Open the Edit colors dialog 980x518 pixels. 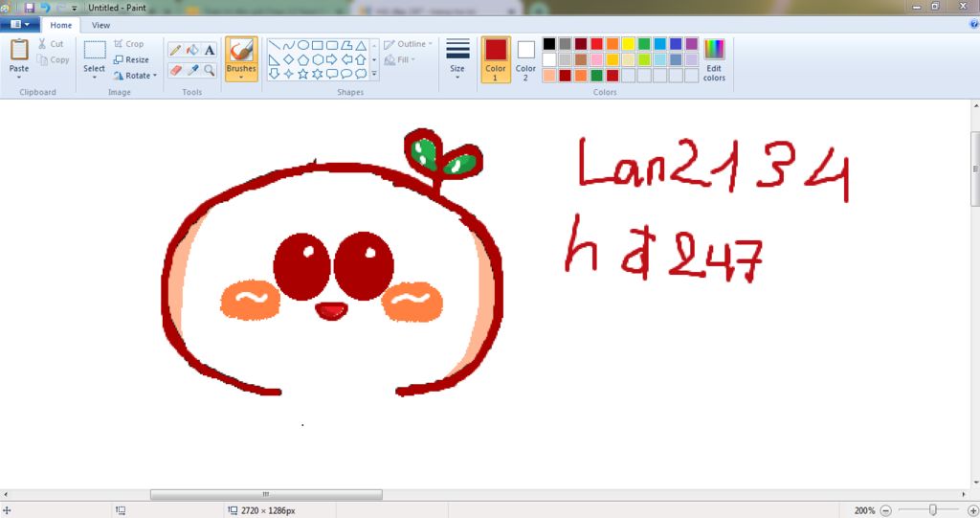click(x=714, y=59)
